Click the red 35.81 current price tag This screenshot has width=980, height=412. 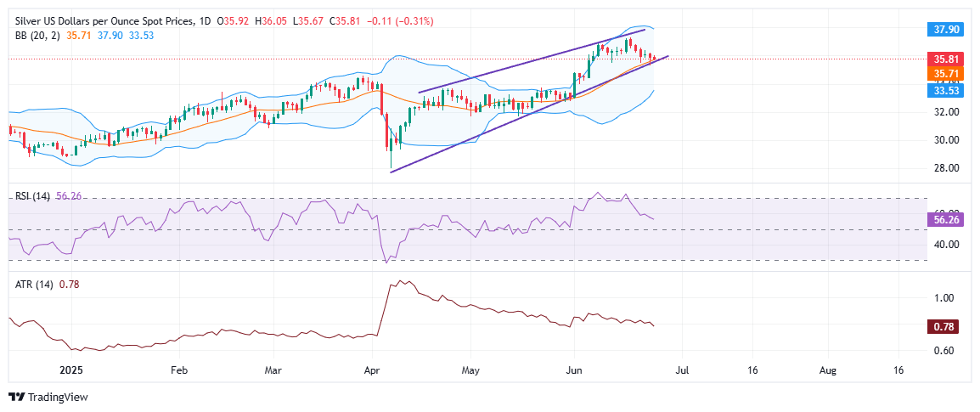click(x=947, y=59)
